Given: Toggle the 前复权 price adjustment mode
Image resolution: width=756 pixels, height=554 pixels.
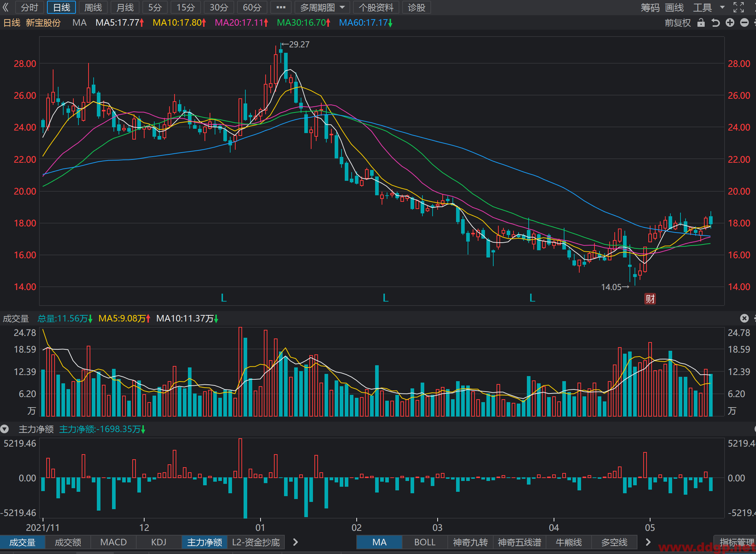Looking at the screenshot, I should (x=678, y=23).
